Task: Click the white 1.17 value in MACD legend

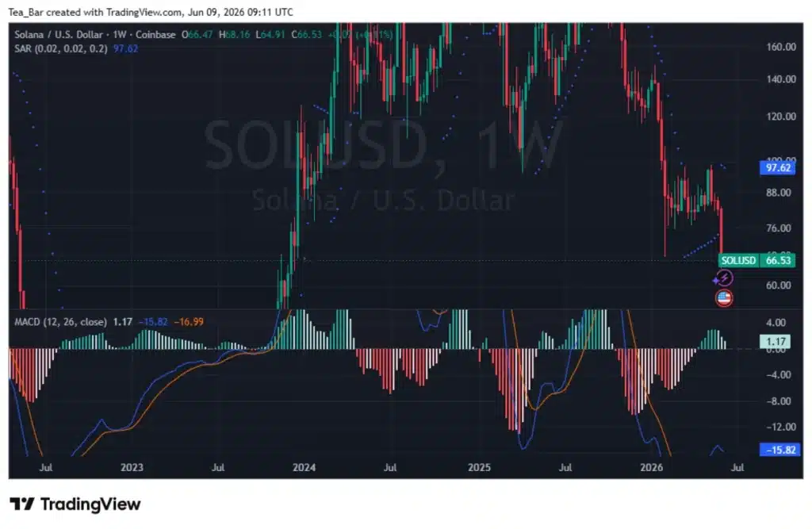Action: [123, 322]
